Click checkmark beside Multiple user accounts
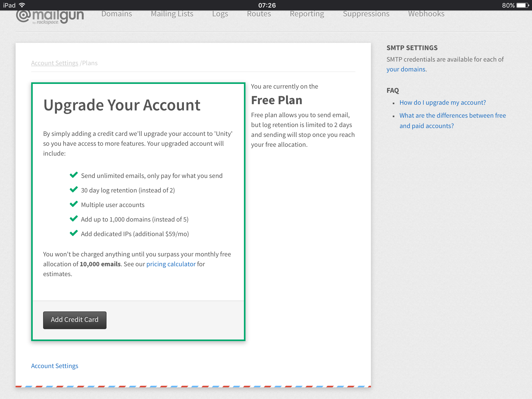This screenshot has height=399, width=532. pos(74,204)
